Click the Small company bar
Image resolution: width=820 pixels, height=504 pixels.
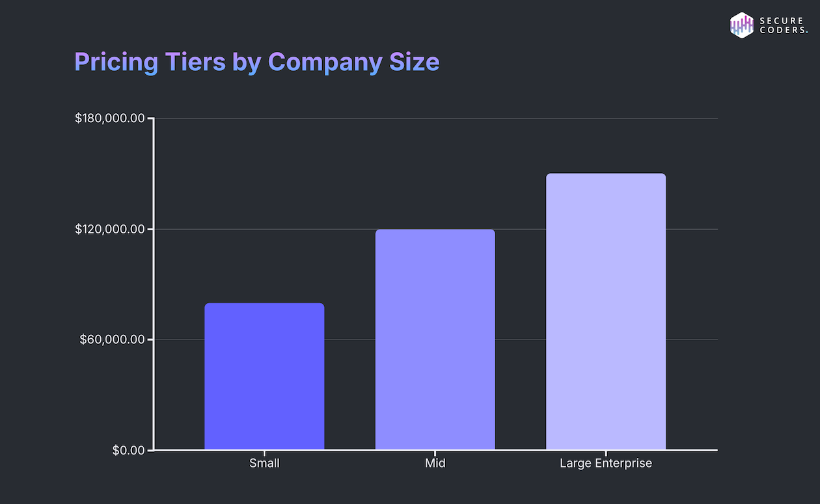(264, 376)
